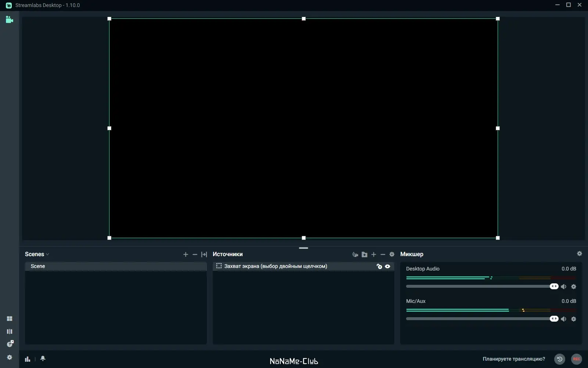This screenshot has height=368, width=588.
Task: Click the REC record button
Action: (577, 359)
